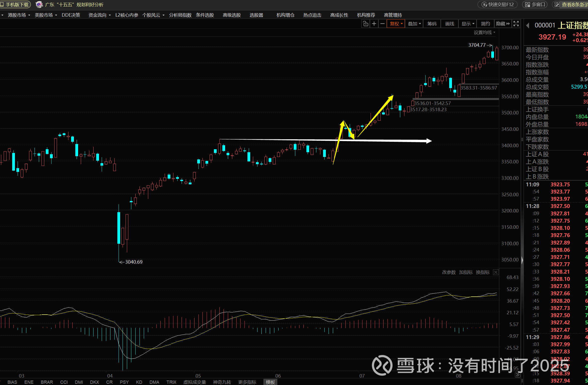The height and width of the screenshot is (385, 588).
Task: Enter fullscreen chart mode
Action: [x=516, y=24]
